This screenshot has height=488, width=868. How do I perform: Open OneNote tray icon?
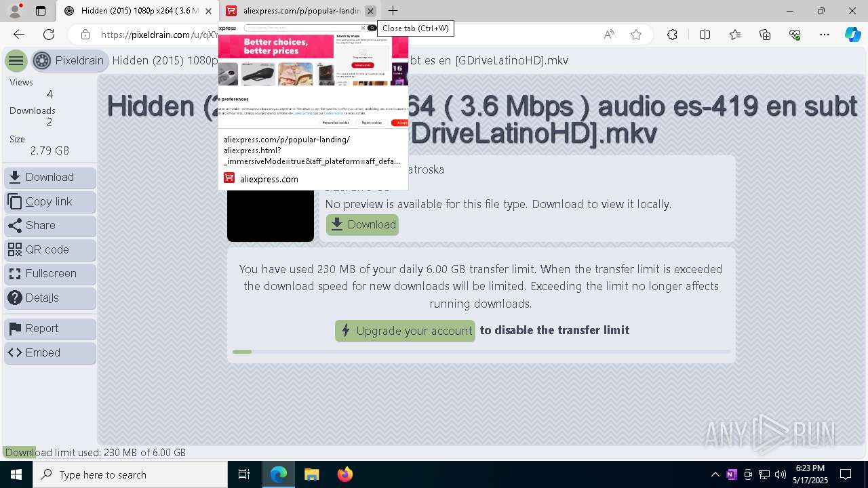(731, 474)
